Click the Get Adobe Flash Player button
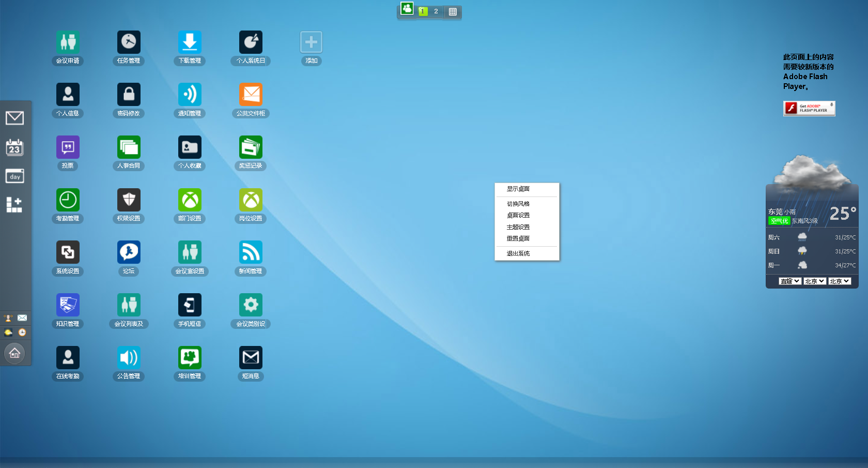This screenshot has height=468, width=868. (809, 108)
